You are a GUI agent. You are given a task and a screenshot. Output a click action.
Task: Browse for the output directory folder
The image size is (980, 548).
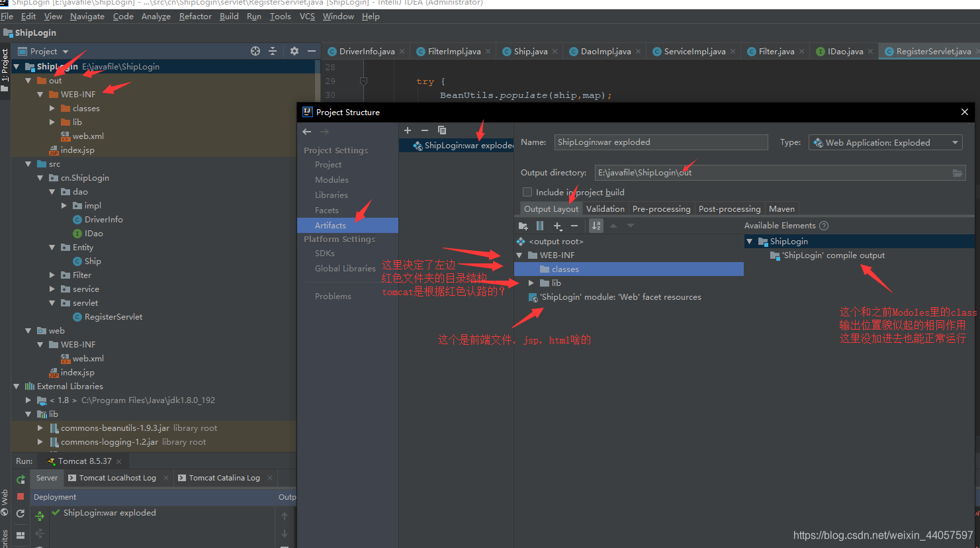tap(958, 173)
